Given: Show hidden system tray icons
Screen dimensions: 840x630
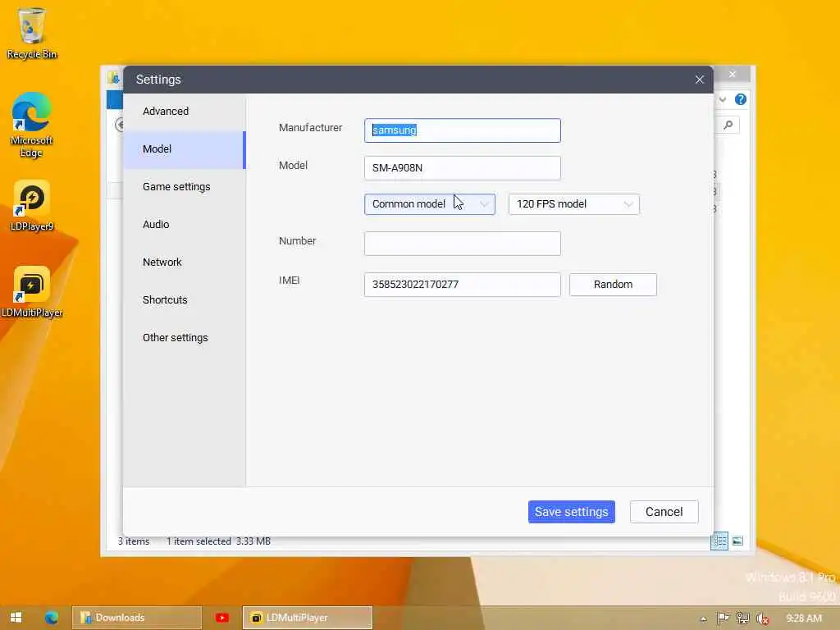Looking at the screenshot, I should click(x=703, y=619).
